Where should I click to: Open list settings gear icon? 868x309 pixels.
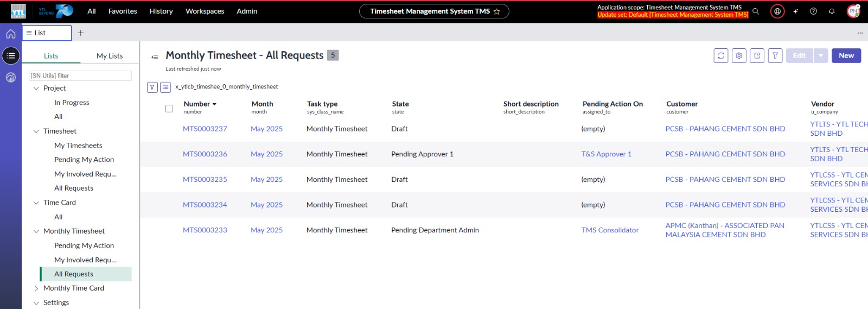(x=739, y=55)
